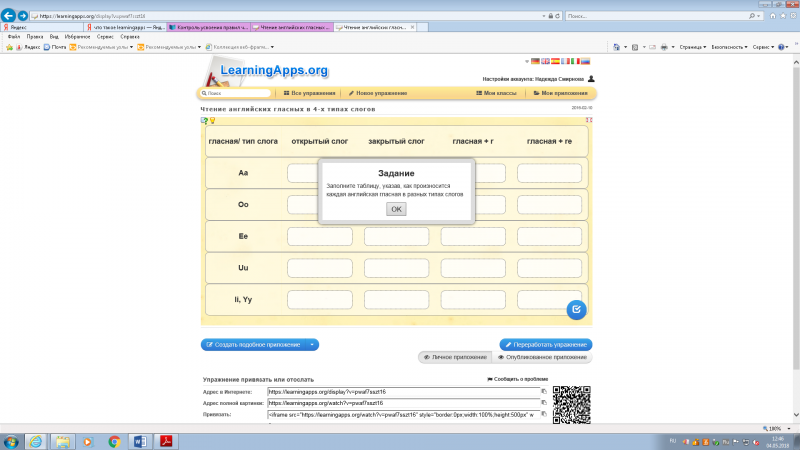Screen dimensions: 800x450
Task: Open the command bar feeds icon
Action: click(x=635, y=47)
